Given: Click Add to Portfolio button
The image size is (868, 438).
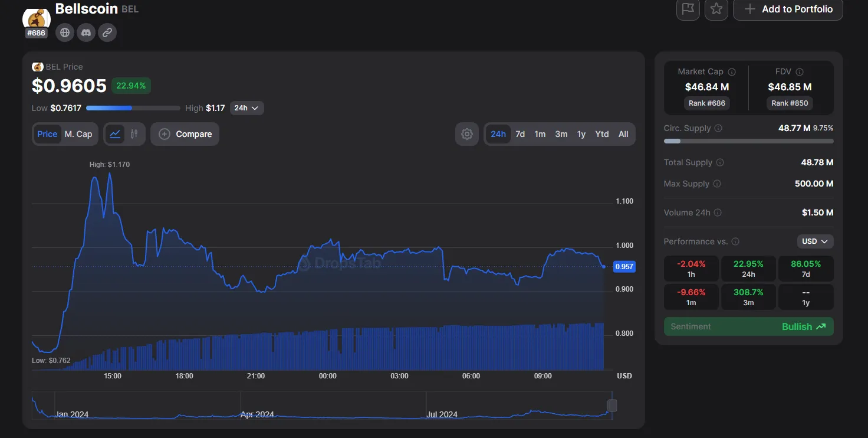Looking at the screenshot, I should 788,9.
